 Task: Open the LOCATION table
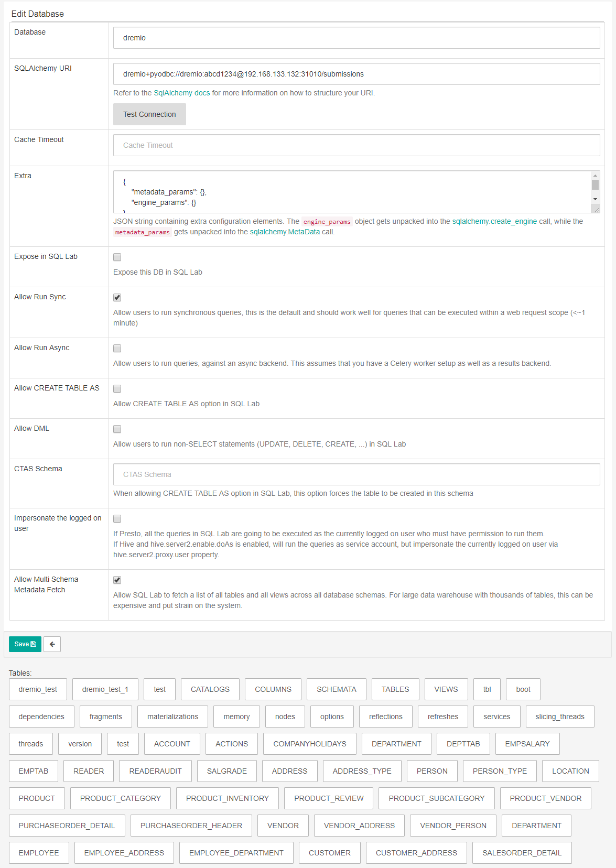(571, 771)
